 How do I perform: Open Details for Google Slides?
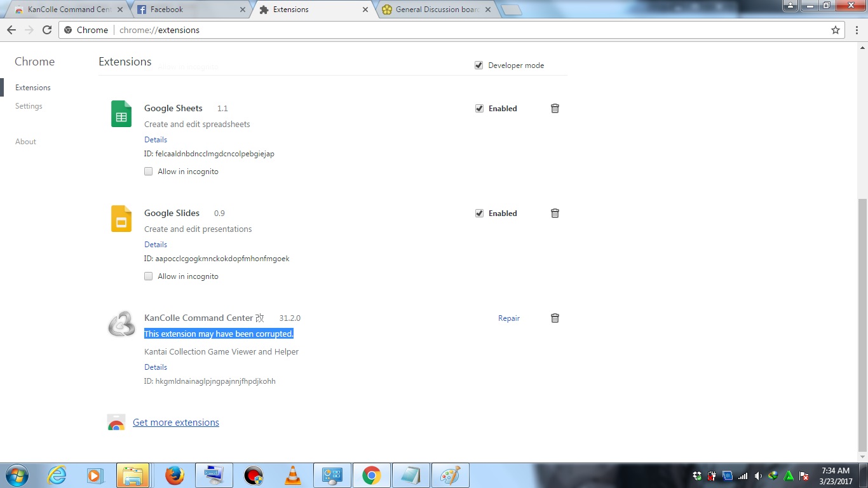[x=156, y=245]
